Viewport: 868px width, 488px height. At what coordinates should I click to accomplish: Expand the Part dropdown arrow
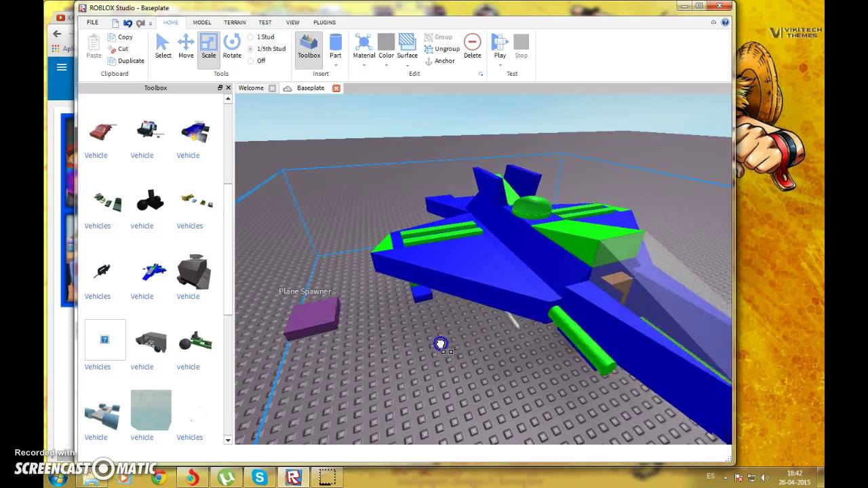[336, 65]
